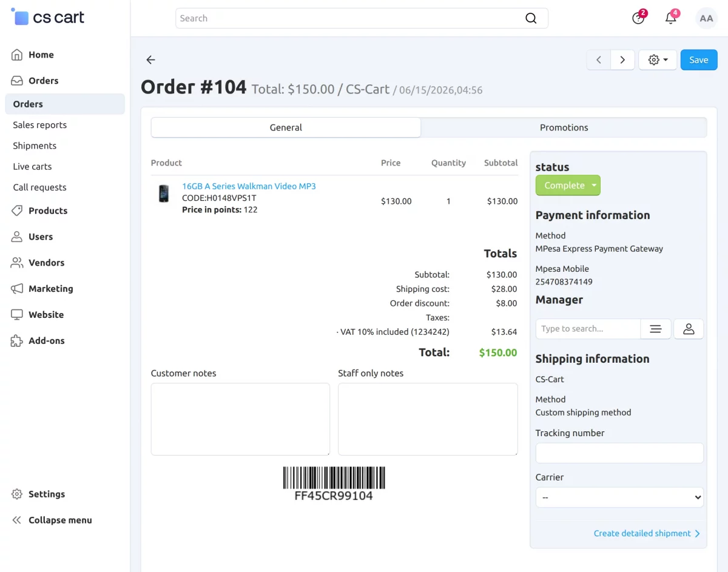Select the Orders submenu item
The image size is (728, 572).
[65, 104]
